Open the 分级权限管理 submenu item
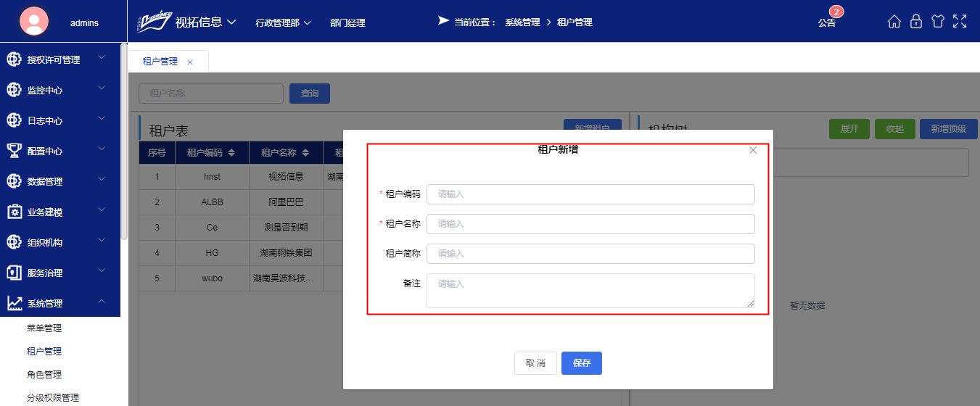 53,397
